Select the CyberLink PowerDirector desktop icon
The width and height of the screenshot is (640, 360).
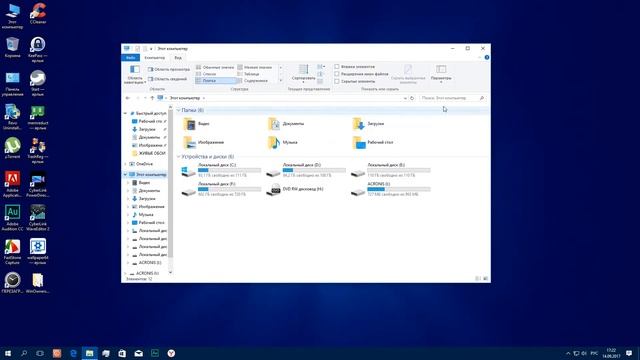point(38,184)
